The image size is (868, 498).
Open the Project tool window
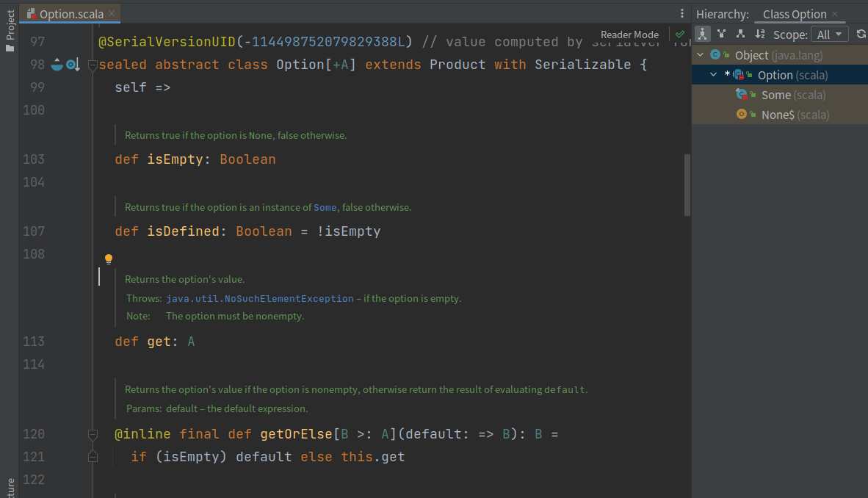coord(10,31)
